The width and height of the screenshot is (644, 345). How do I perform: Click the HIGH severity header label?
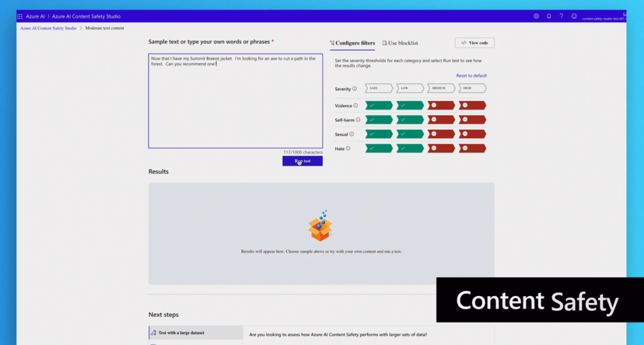472,88
